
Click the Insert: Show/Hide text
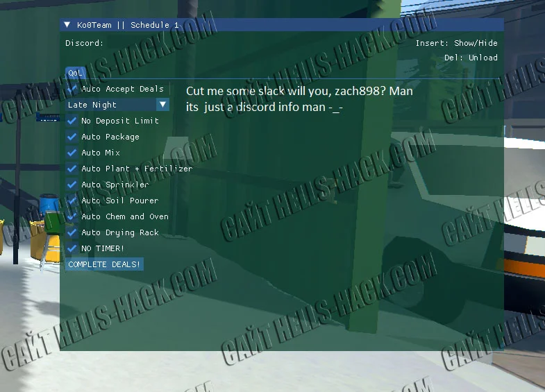456,43
